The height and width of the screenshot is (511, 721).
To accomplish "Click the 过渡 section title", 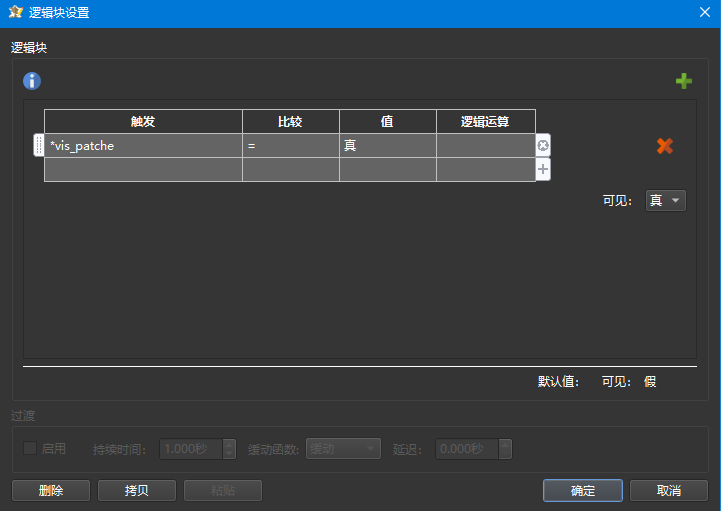I will (23, 416).
